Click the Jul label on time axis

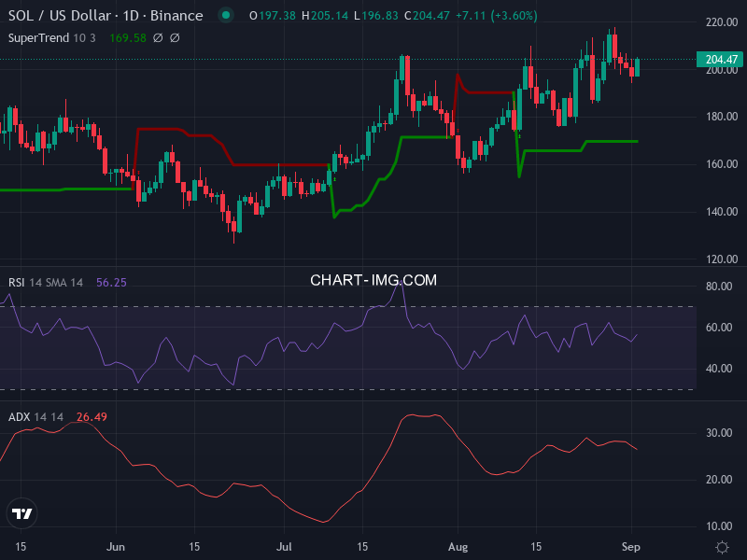(x=284, y=545)
